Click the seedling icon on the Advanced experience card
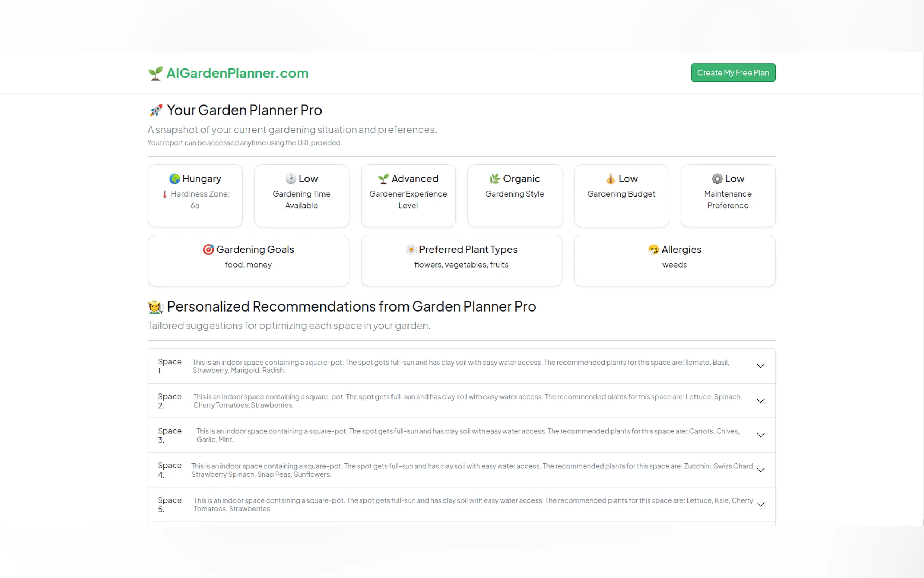Screen dimensions: 924x578 point(383,178)
